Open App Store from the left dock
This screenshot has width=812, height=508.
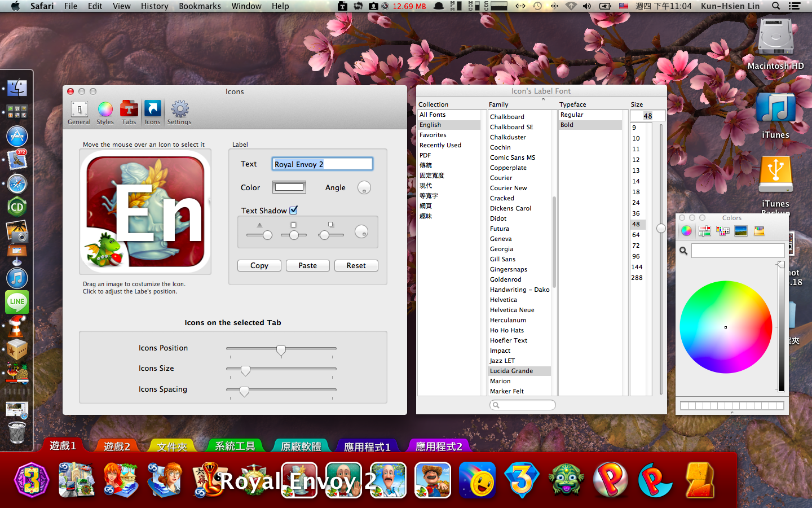coord(17,136)
